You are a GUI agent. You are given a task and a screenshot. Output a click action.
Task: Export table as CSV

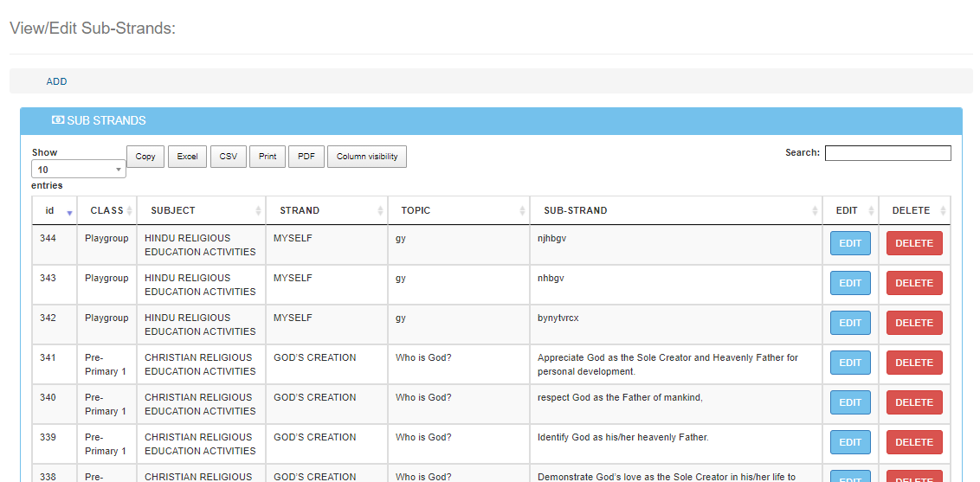(x=229, y=157)
